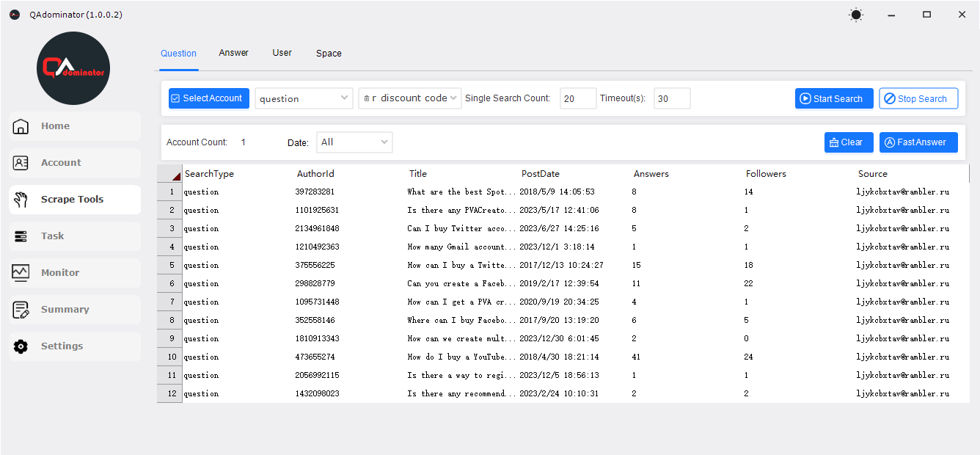Sort by the Source column header
This screenshot has width=980, height=455.
pos(873,174)
